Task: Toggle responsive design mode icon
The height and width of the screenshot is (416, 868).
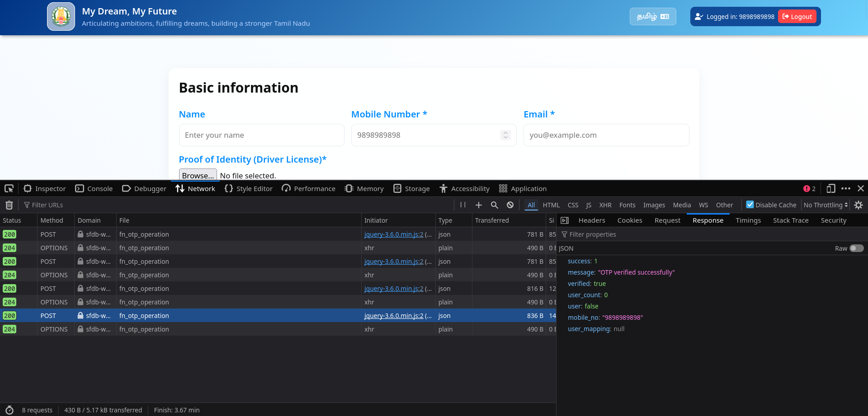Action: [830, 189]
